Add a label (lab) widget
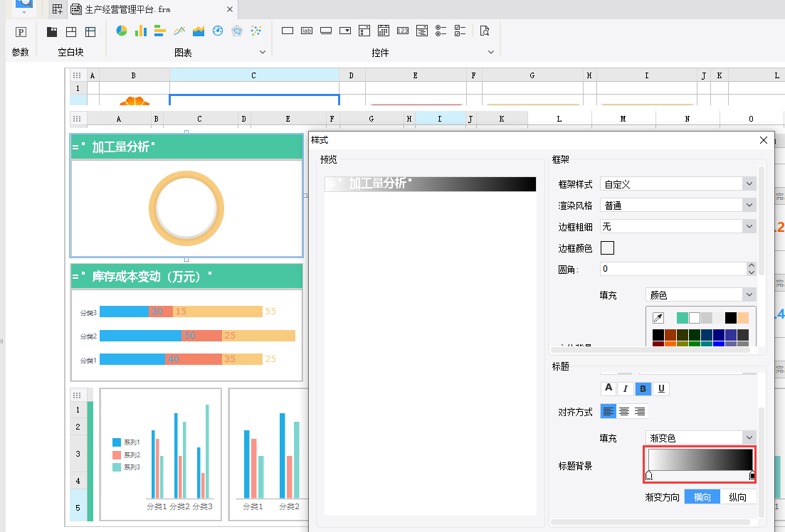 click(x=307, y=31)
